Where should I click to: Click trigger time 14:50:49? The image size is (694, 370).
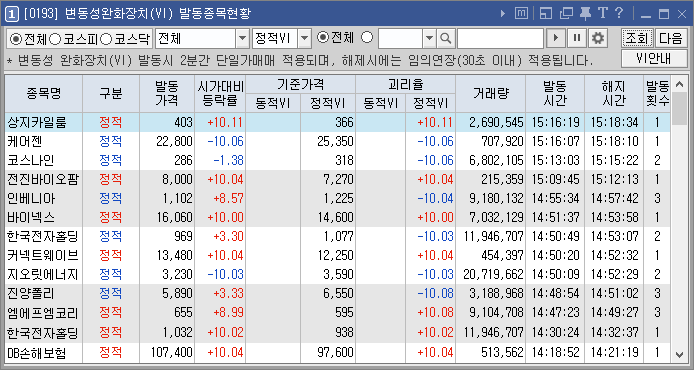pos(555,236)
